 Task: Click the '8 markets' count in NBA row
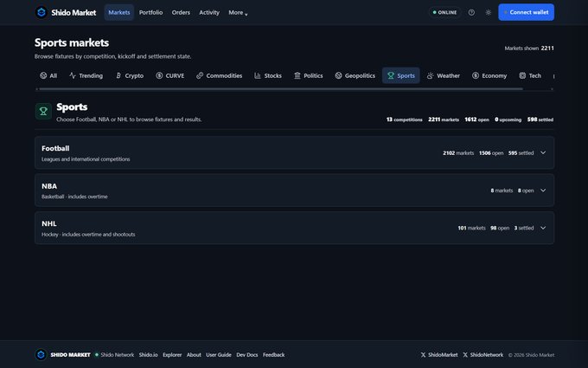[x=502, y=190]
